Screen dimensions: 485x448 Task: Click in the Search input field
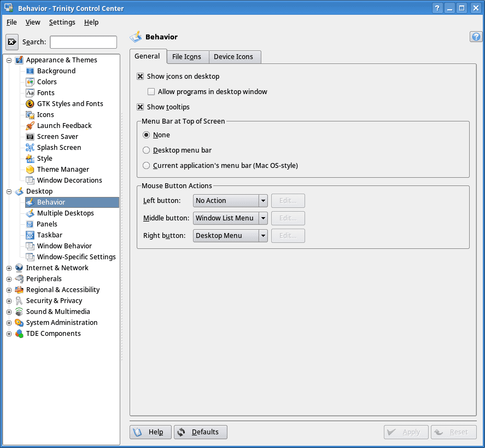(84, 42)
